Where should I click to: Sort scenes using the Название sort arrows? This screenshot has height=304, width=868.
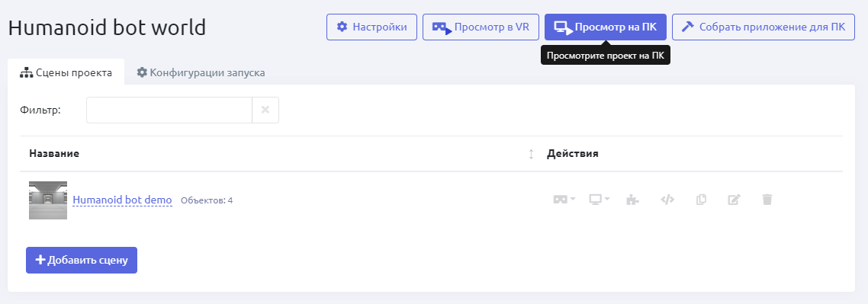click(x=531, y=154)
